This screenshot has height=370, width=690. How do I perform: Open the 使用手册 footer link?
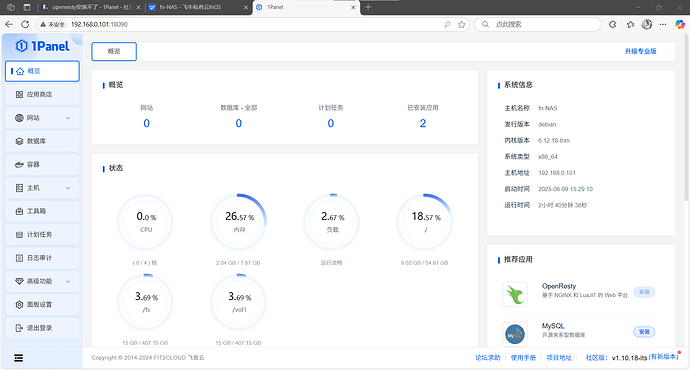(523, 358)
